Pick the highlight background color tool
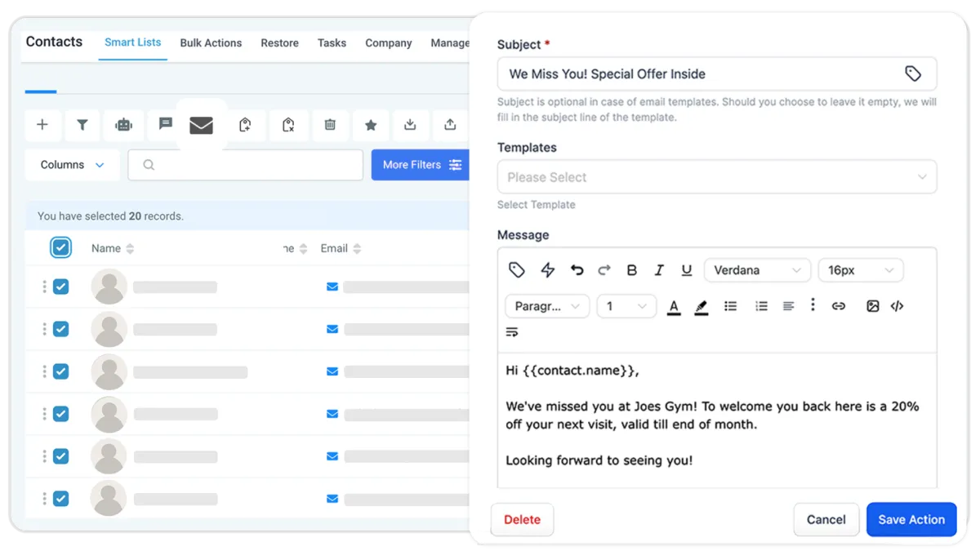The width and height of the screenshot is (980, 551). coord(701,307)
